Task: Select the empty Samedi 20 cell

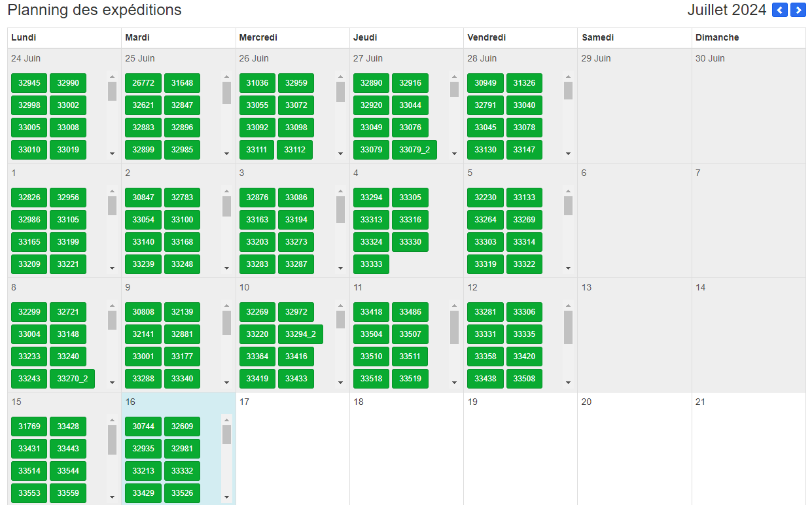Action: (634, 451)
